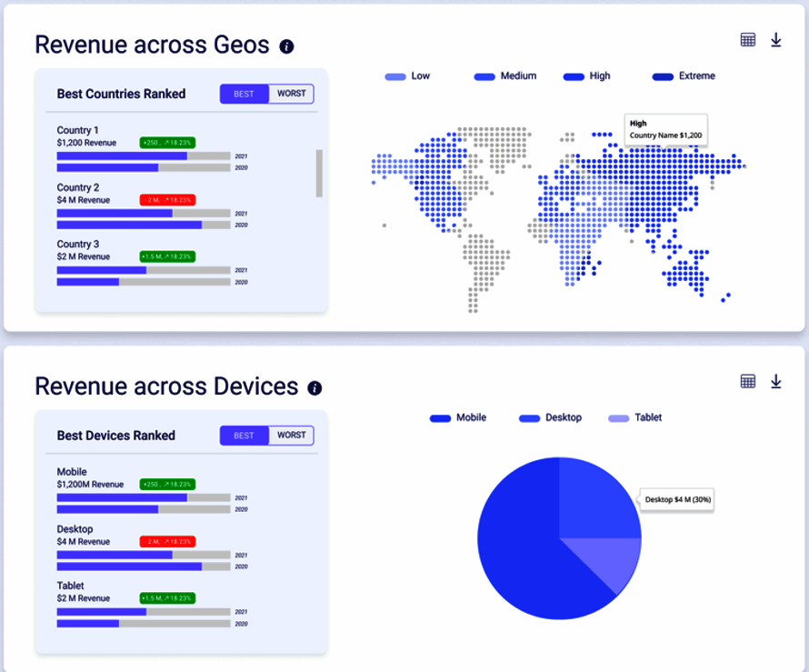
Task: Open table view in Revenue across Devices
Action: point(747,381)
